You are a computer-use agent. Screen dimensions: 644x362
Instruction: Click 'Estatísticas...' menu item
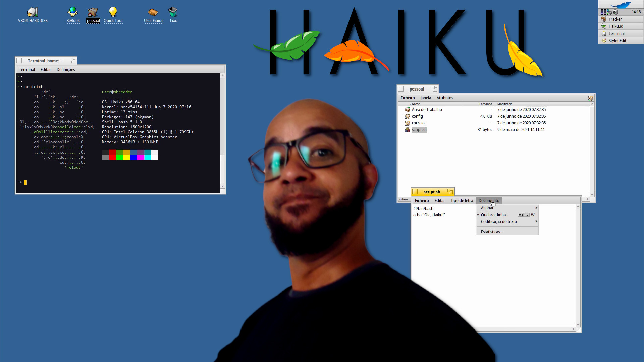pos(491,232)
